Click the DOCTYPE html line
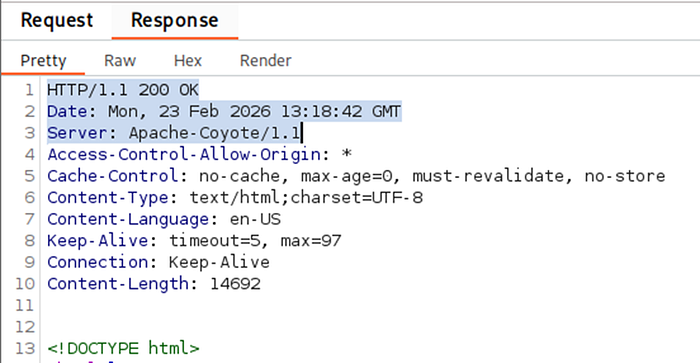This screenshot has width=700, height=363. [x=123, y=348]
